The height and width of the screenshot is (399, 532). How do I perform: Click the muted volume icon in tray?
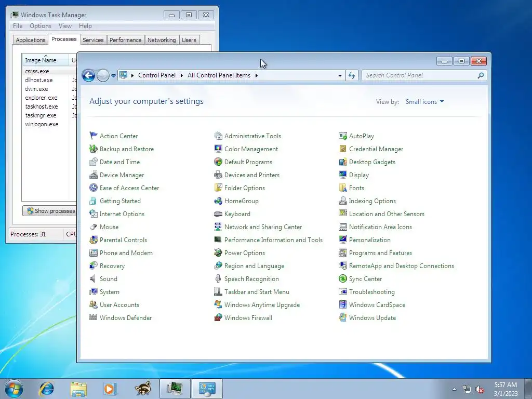coord(480,389)
